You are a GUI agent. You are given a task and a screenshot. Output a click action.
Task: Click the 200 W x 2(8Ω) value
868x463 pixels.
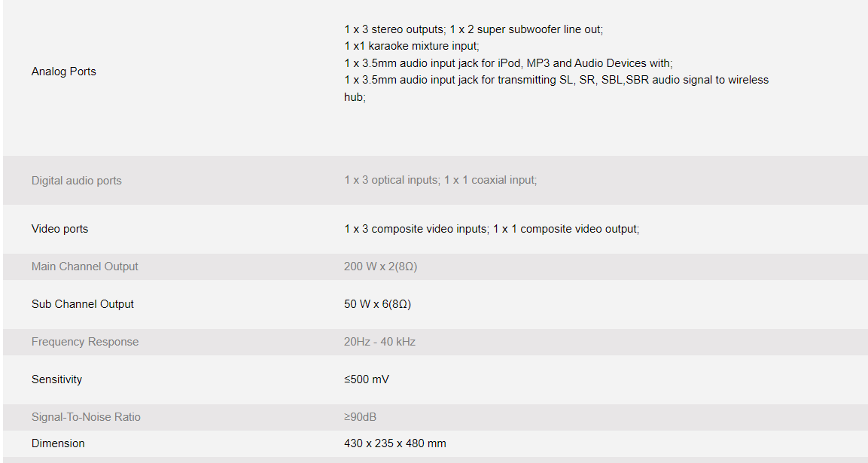coord(380,267)
